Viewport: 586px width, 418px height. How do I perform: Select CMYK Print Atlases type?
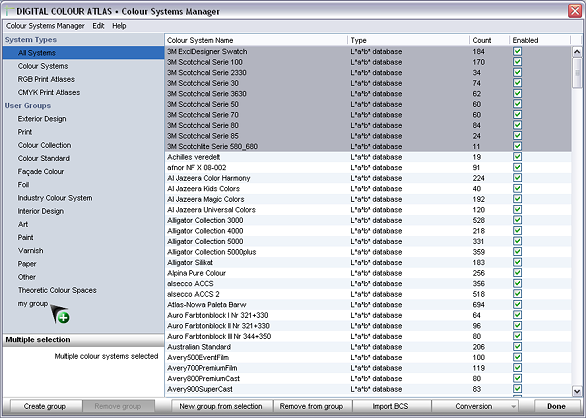click(49, 92)
